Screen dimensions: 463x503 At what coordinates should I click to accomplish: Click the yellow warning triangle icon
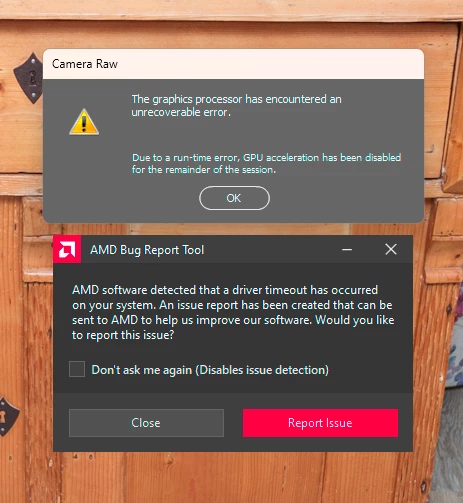84,122
